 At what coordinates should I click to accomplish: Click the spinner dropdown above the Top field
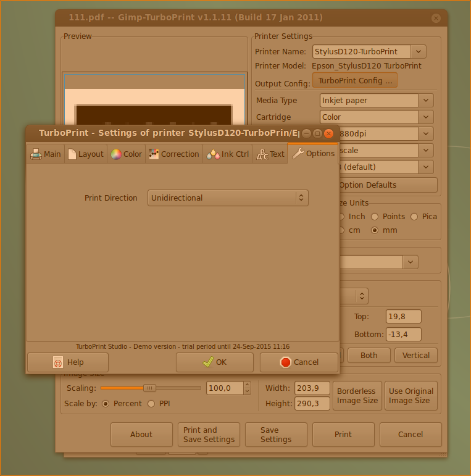click(x=362, y=296)
